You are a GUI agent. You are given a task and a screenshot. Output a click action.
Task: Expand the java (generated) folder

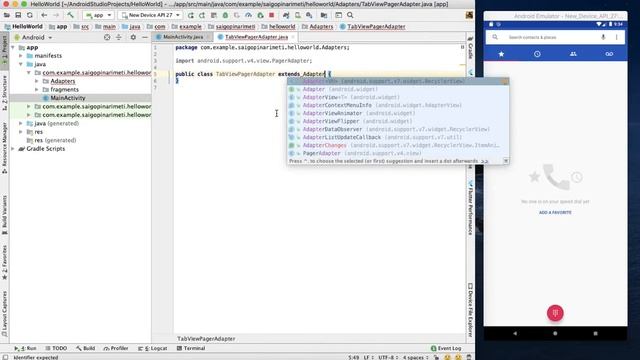(21, 123)
